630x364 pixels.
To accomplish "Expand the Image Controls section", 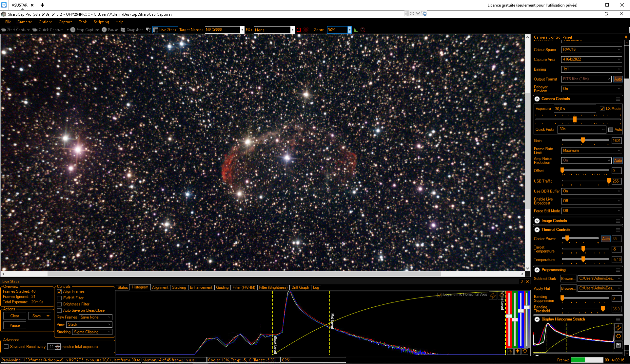I will coord(537,221).
